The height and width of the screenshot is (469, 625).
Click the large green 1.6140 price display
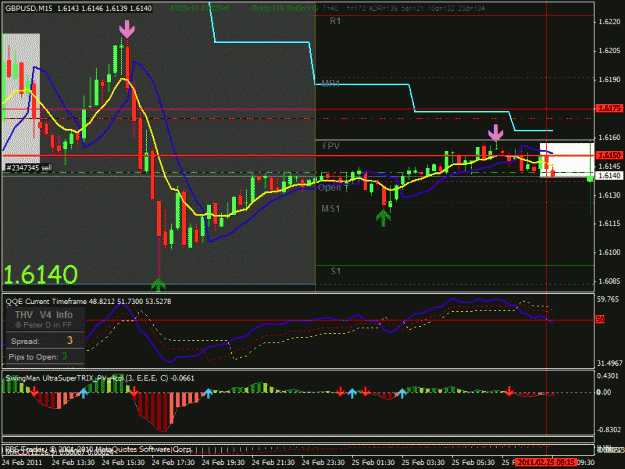41,274
